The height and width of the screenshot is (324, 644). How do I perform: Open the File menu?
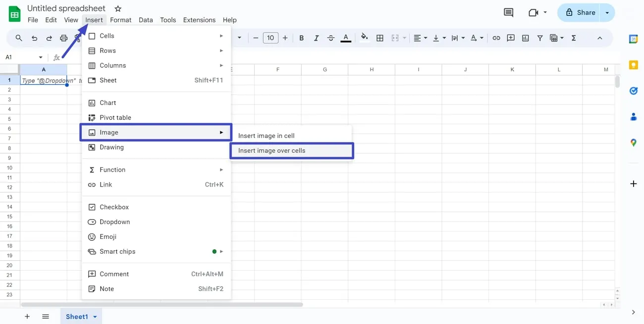coord(33,20)
